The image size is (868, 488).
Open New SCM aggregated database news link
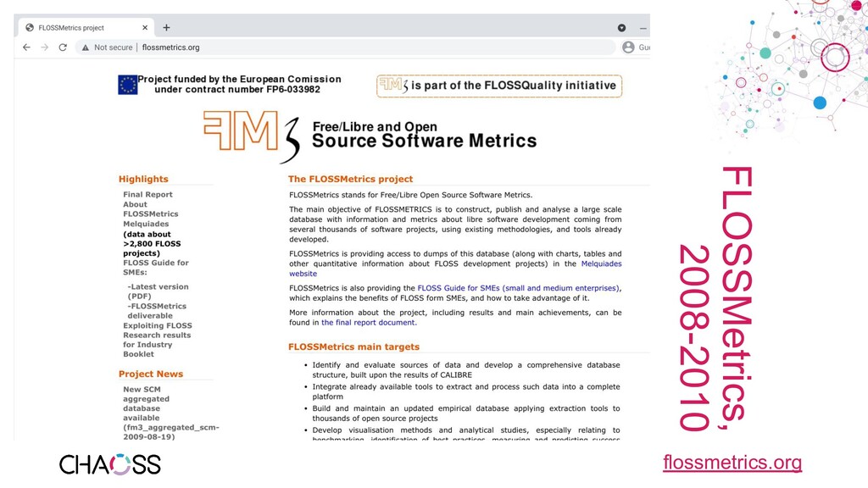coord(171,413)
